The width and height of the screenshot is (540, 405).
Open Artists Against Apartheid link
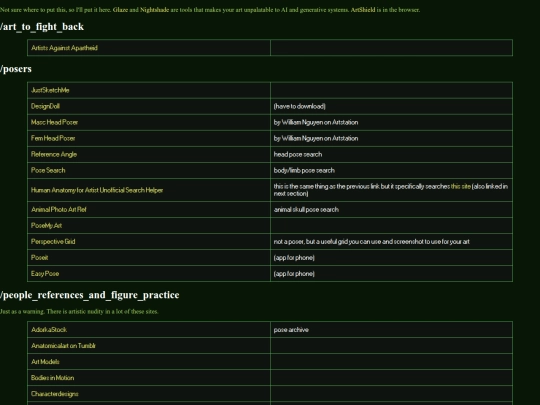pyautogui.click(x=64, y=48)
